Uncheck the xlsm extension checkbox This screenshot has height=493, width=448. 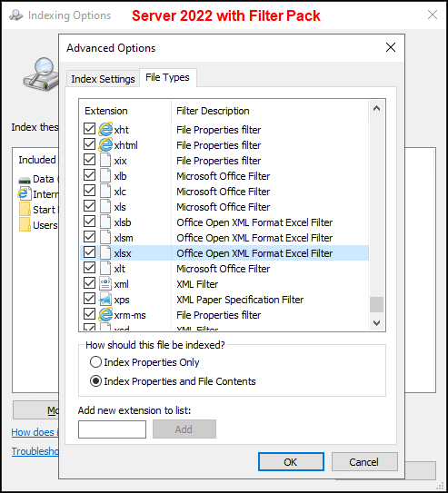[89, 237]
